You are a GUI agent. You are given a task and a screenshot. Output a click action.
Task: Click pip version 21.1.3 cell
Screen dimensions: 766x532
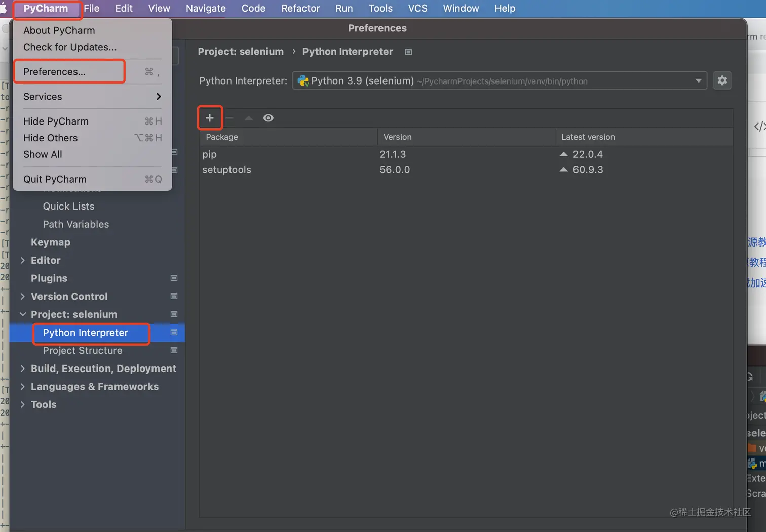pyautogui.click(x=393, y=154)
